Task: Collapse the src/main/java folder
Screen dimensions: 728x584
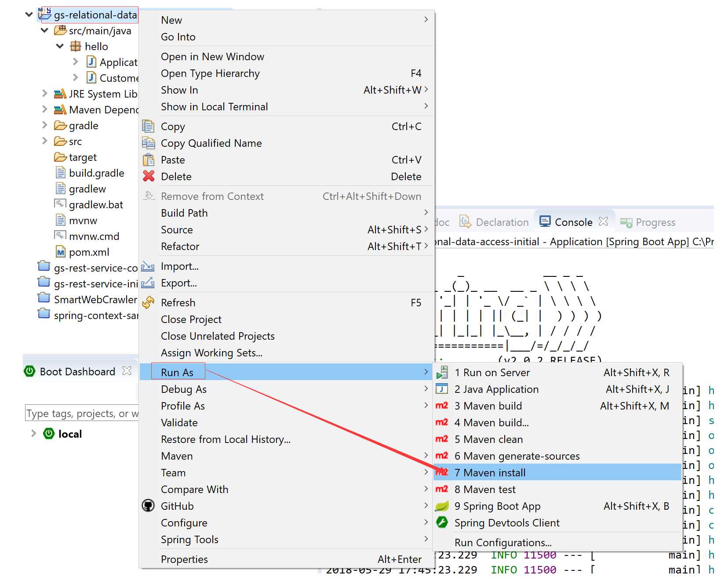Action: (44, 30)
